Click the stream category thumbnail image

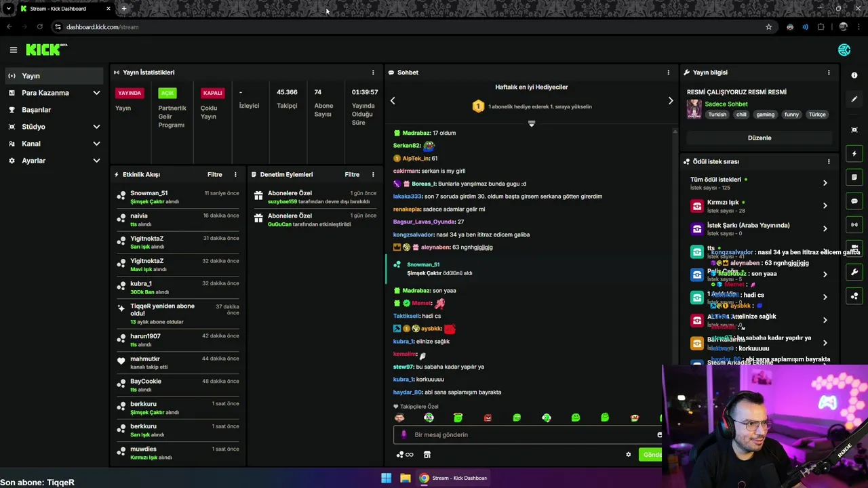click(x=694, y=109)
